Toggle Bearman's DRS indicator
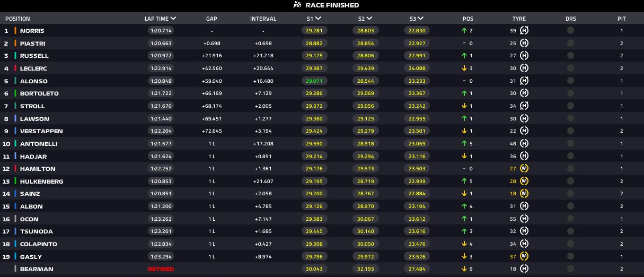644x277 pixels. [570, 269]
